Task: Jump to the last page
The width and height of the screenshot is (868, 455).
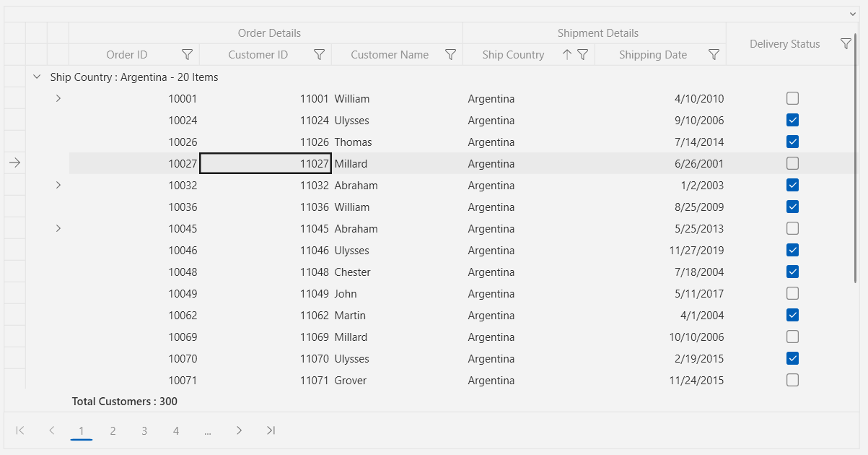Action: 271,430
